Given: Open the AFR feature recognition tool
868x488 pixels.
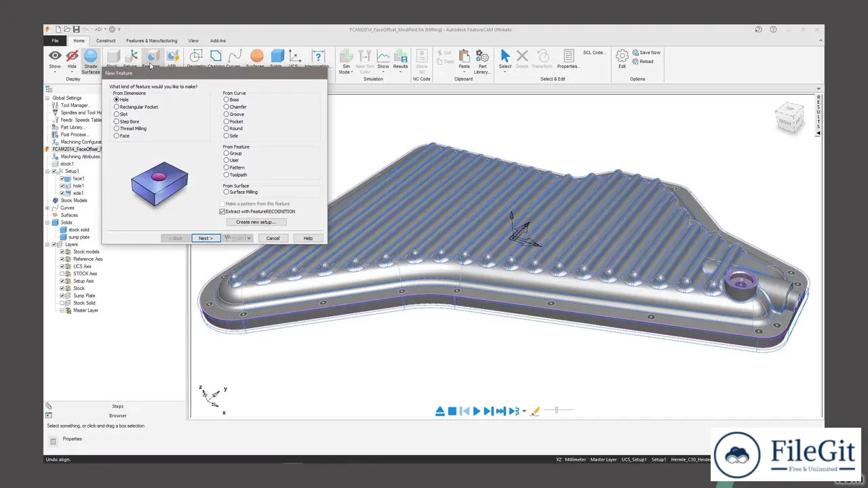Looking at the screenshot, I should [x=172, y=56].
